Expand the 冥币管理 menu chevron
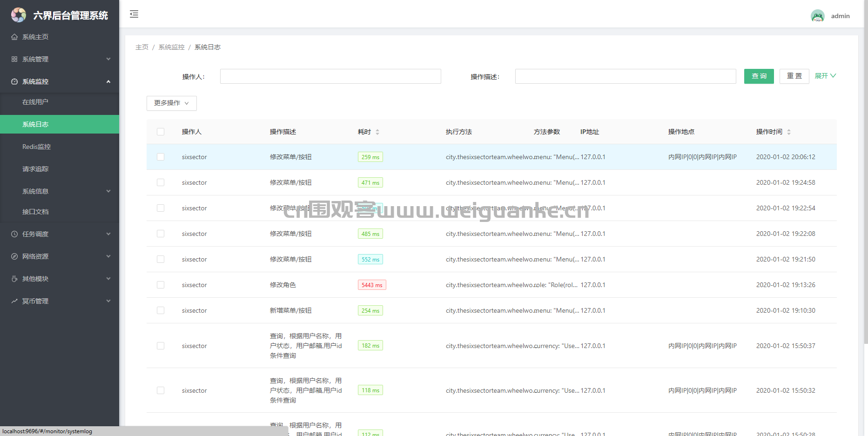Image resolution: width=868 pixels, height=436 pixels. [108, 301]
